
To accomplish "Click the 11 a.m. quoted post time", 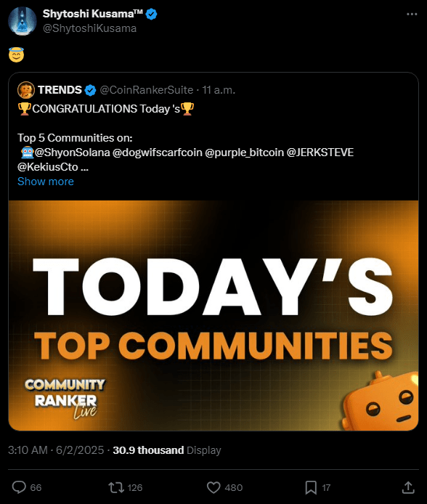I will (x=219, y=90).
